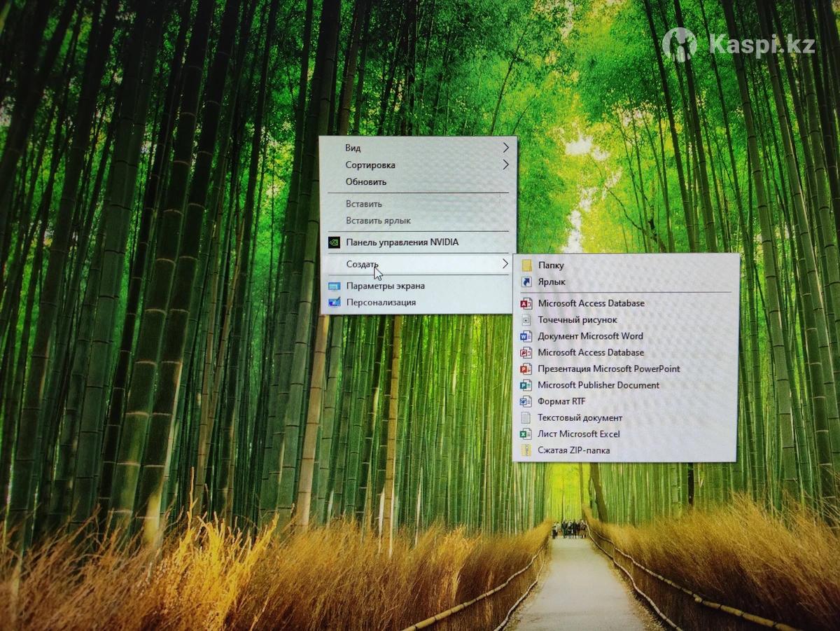Create a Точечный рисунок bitmap file
The height and width of the screenshot is (631, 840).
[577, 319]
